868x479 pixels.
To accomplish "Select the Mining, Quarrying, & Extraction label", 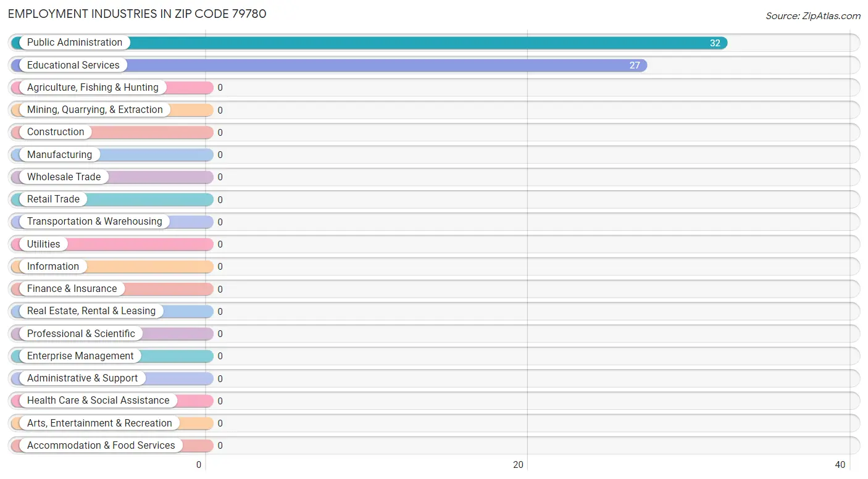I will [x=95, y=110].
